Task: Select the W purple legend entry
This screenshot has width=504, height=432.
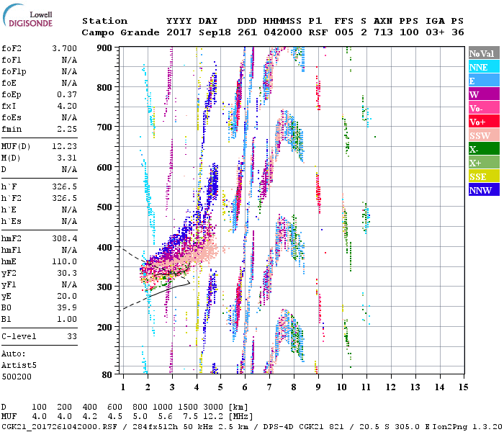Action: pyautogui.click(x=482, y=94)
